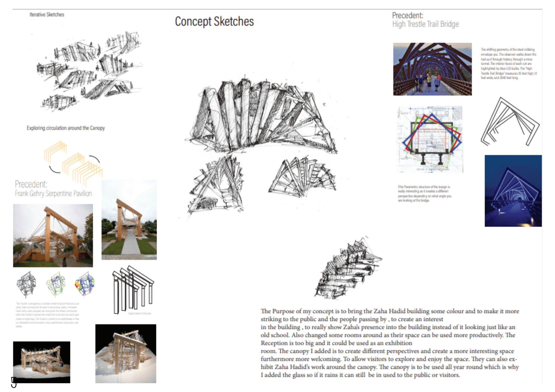
Task: Select the rainbow-coloured wireframe pavilion diagram
Action: (85, 284)
